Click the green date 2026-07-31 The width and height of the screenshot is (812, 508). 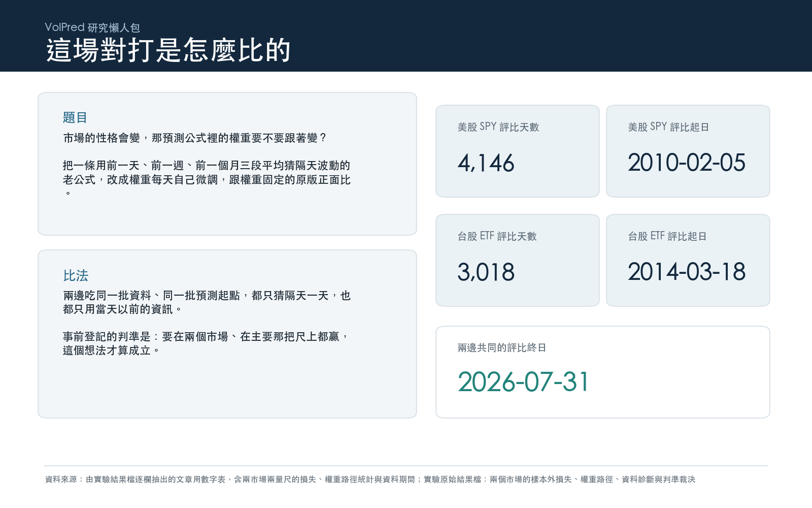[x=523, y=382]
